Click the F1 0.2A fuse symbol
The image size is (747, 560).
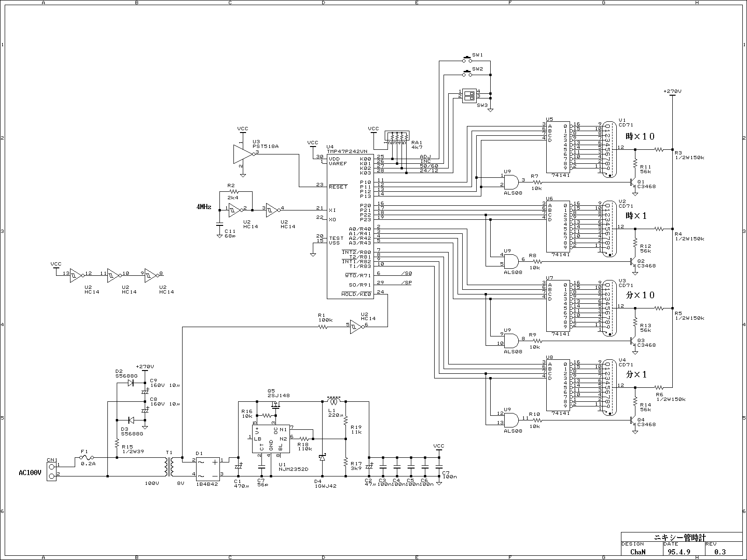pyautogui.click(x=86, y=458)
